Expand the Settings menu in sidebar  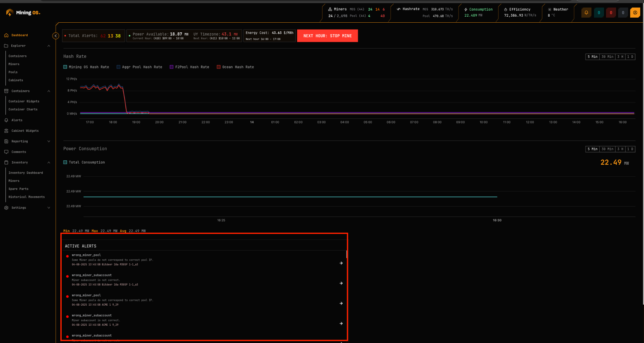[x=49, y=207]
